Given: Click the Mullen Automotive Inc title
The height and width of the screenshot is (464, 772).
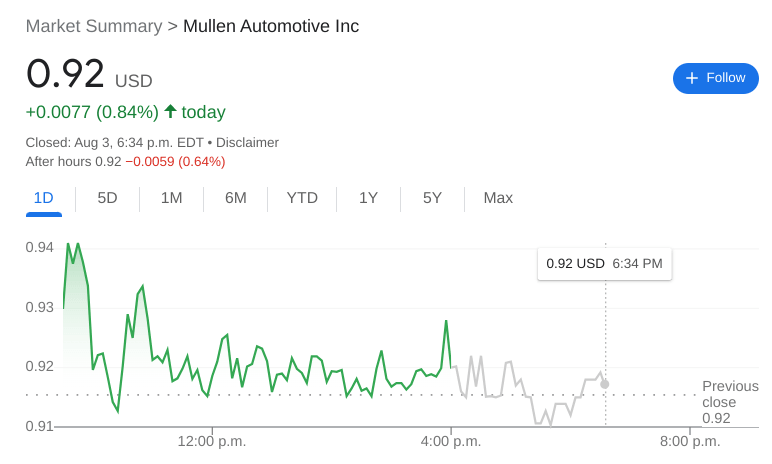Looking at the screenshot, I should click(271, 26).
